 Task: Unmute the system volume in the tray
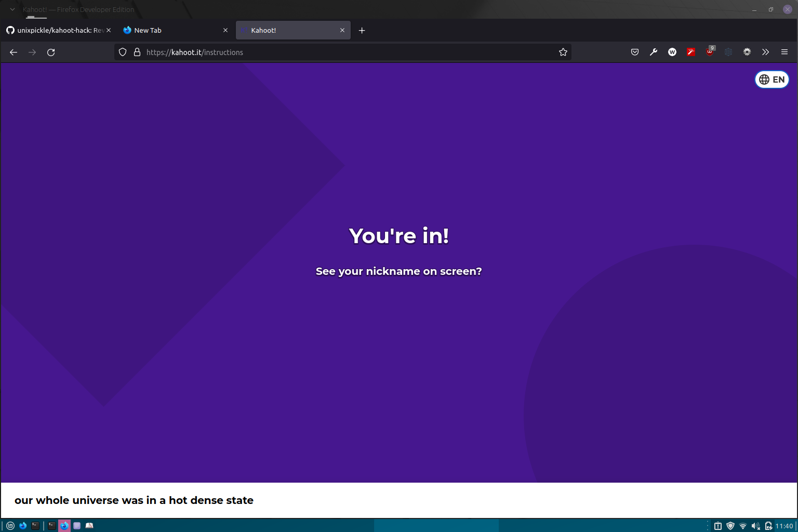(x=755, y=525)
